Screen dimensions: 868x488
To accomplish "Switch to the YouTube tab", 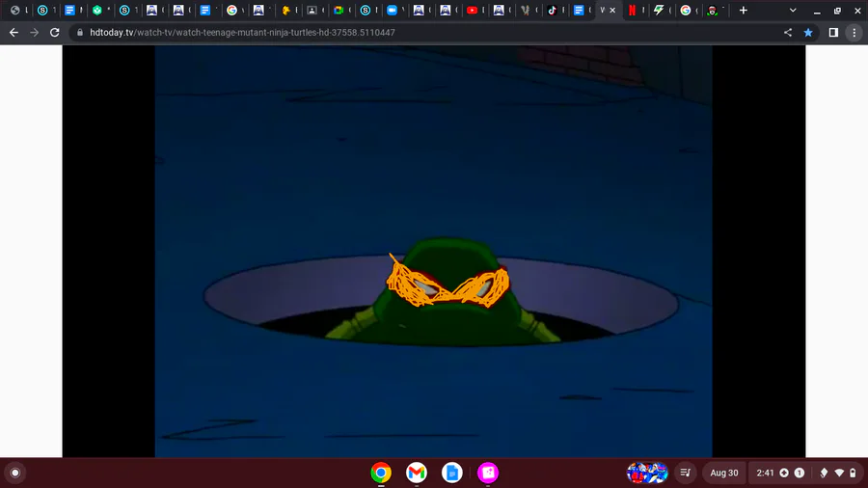I will click(x=472, y=10).
